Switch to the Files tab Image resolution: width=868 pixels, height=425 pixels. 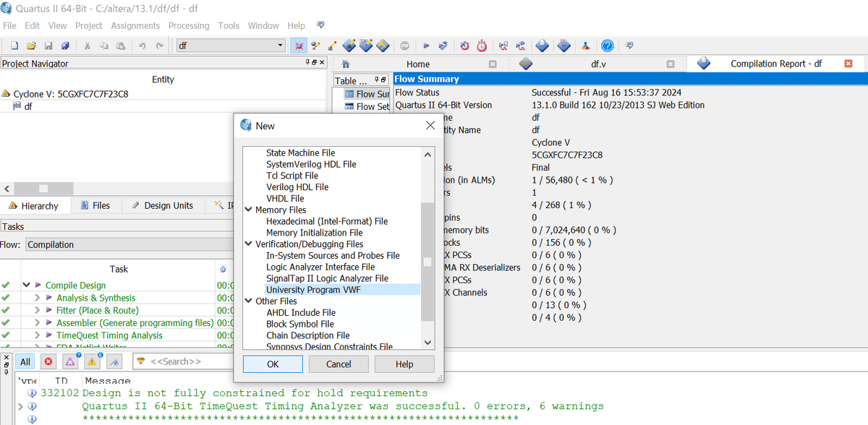pos(95,205)
